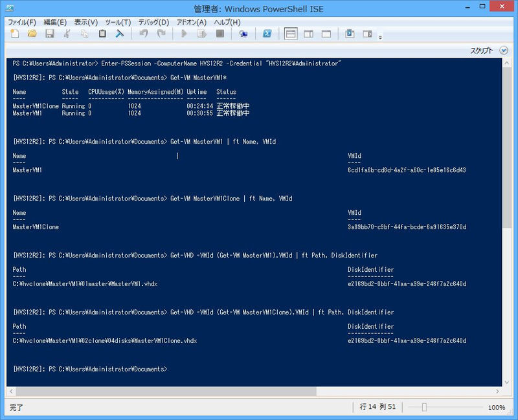The image size is (518, 420).
Task: Show script pane maximized layout
Action: coord(326,34)
